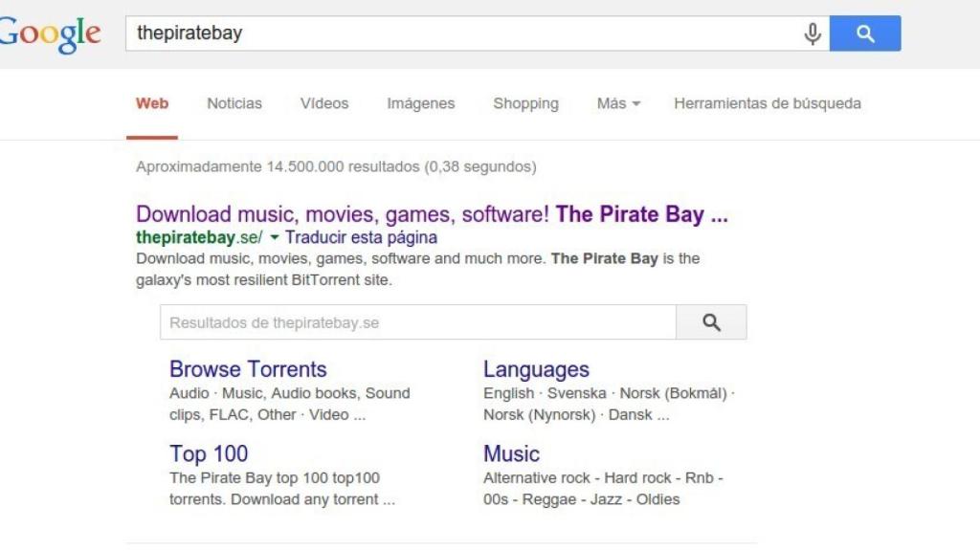The width and height of the screenshot is (980, 551).
Task: Click the microphone icon for voice search
Action: [811, 33]
